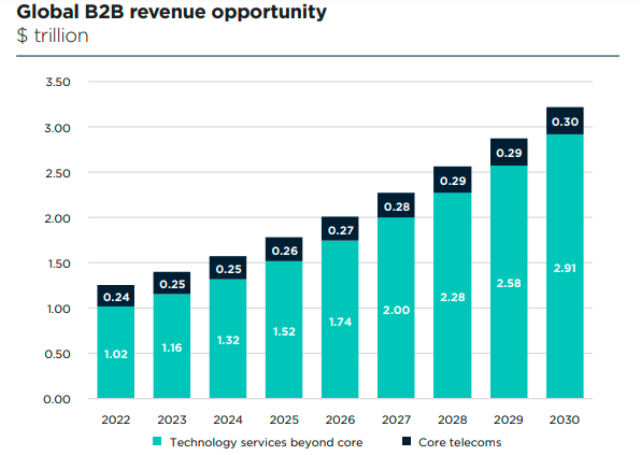Viewport: 640px width, 455px height.
Task: Click the 1.00 y-axis tick label
Action: (x=59, y=309)
